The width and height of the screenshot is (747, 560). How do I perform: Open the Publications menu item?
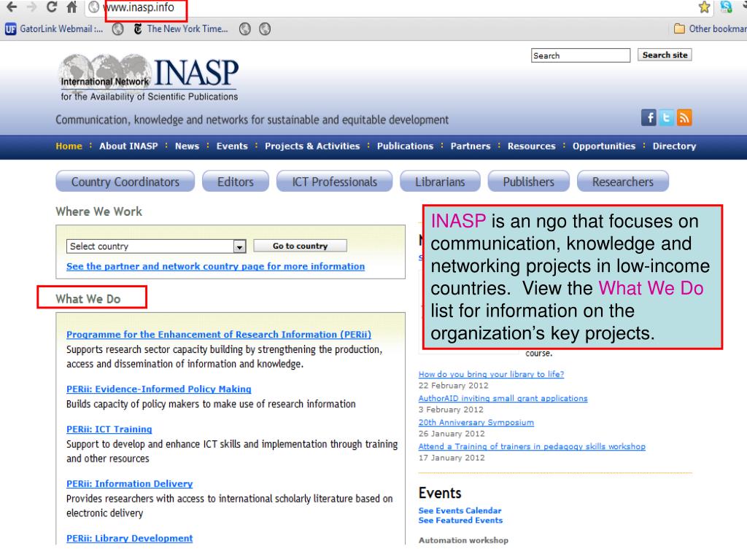(x=406, y=146)
